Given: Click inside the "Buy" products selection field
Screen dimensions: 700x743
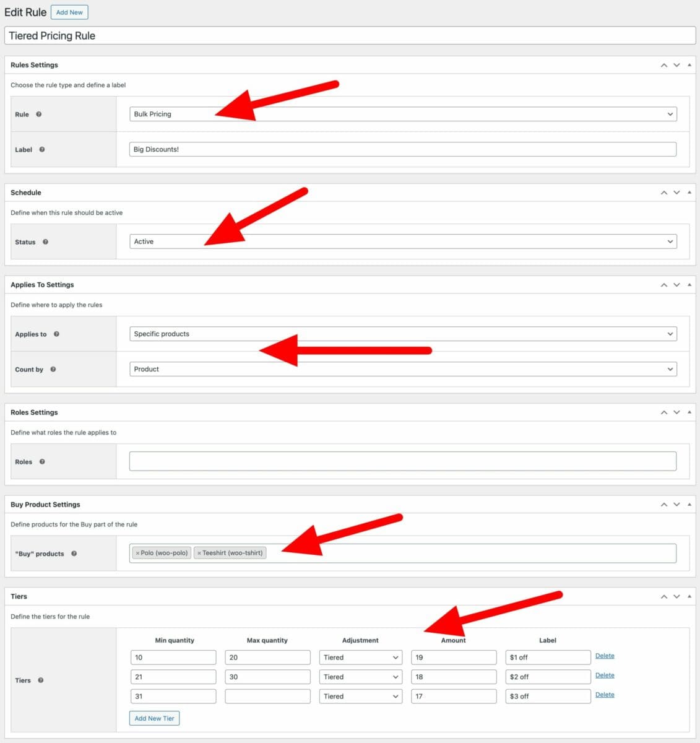Looking at the screenshot, I should point(403,553).
